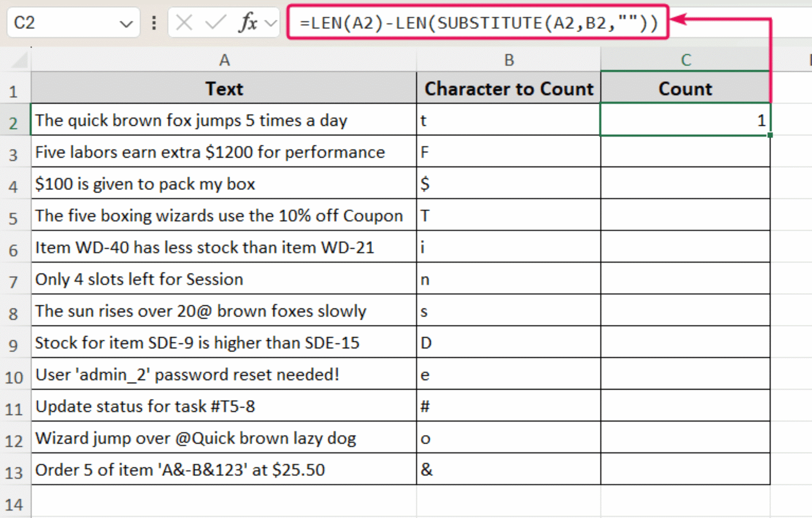The image size is (812, 518).
Task: Select cell with '$100 is given to pack my box'
Action: tap(224, 183)
